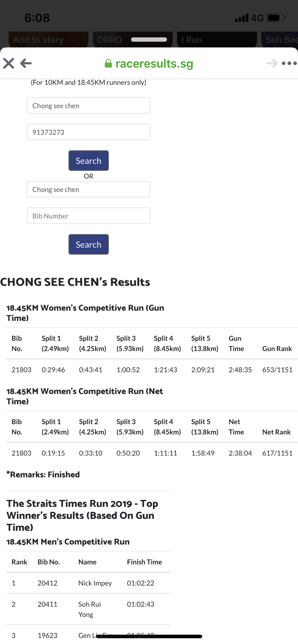Open the three-dot more options menu
The height and width of the screenshot is (644, 298).
[x=289, y=63]
